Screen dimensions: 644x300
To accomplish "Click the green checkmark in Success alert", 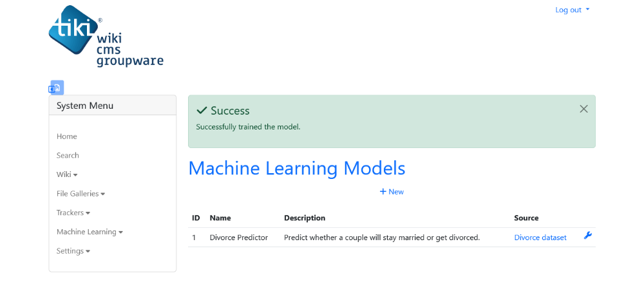I will click(201, 110).
